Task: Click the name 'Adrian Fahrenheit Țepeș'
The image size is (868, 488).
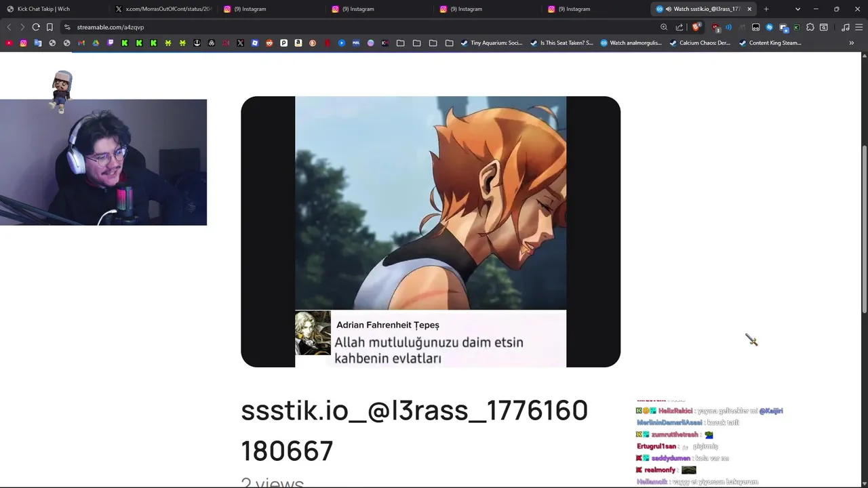Action: 388,325
